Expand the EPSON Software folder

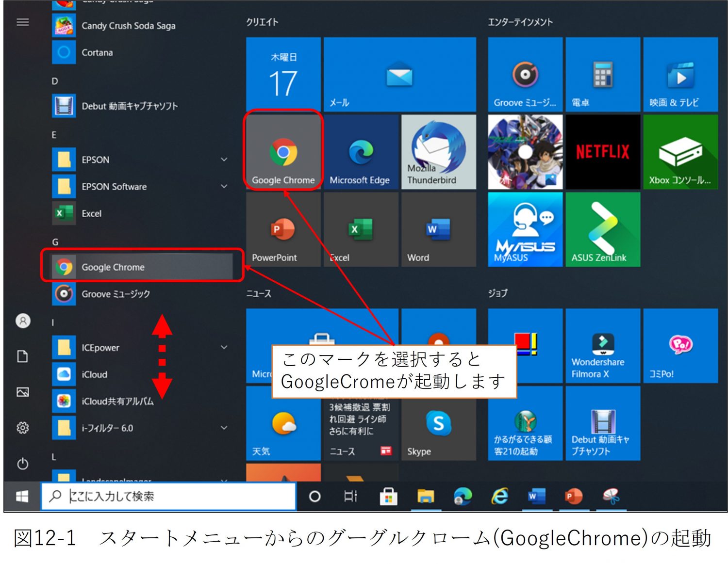coord(224,186)
